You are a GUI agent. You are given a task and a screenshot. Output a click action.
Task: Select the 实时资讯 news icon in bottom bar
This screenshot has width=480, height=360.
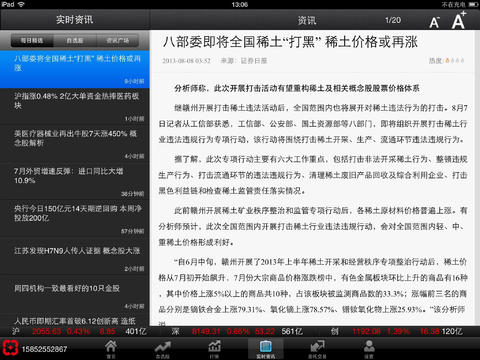pos(266,349)
